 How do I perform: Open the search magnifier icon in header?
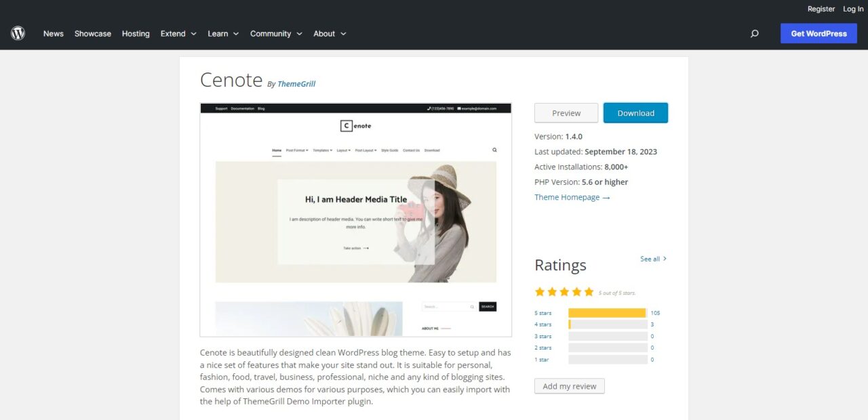pos(754,33)
